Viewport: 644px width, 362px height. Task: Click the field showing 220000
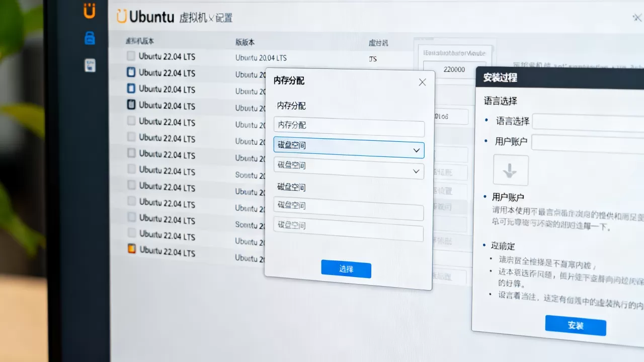pyautogui.click(x=455, y=69)
